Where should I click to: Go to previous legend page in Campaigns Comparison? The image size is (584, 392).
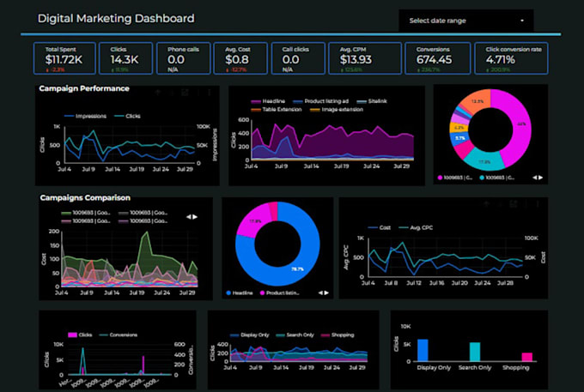pyautogui.click(x=189, y=217)
